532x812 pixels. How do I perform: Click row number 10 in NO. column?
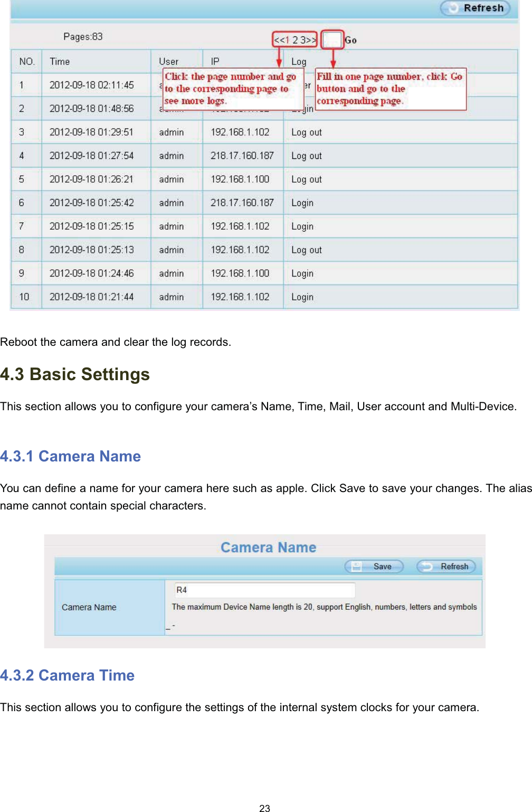(24, 297)
